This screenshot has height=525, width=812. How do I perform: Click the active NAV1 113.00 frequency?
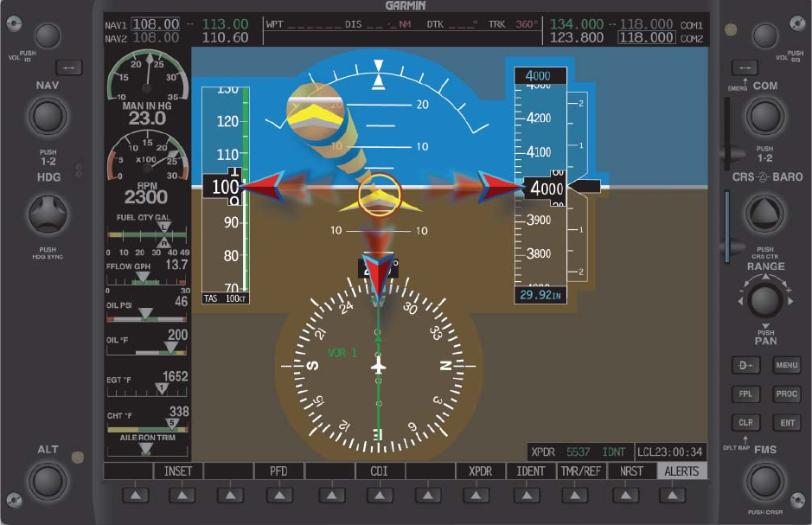(x=225, y=24)
